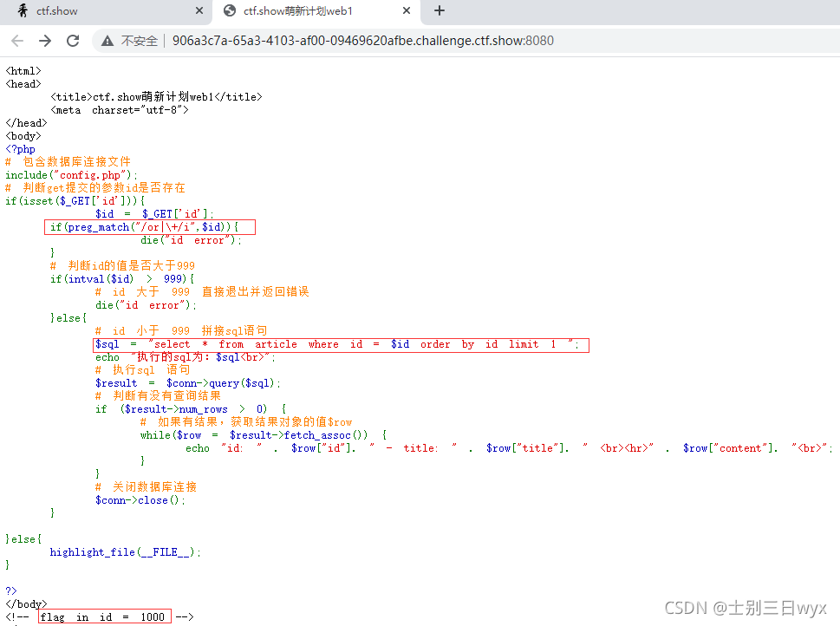Click the meta charset="utf-8" line
Screen dimensions: 840x626
(x=120, y=110)
